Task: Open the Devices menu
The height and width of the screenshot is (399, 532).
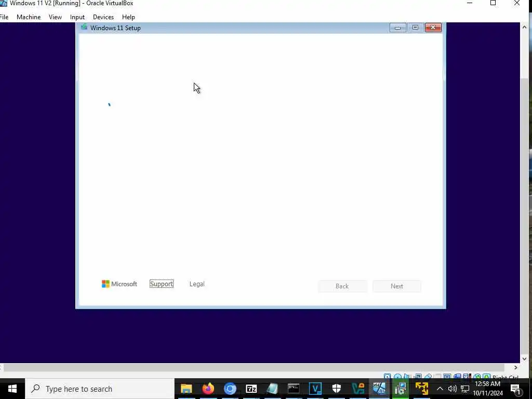Action: tap(103, 17)
